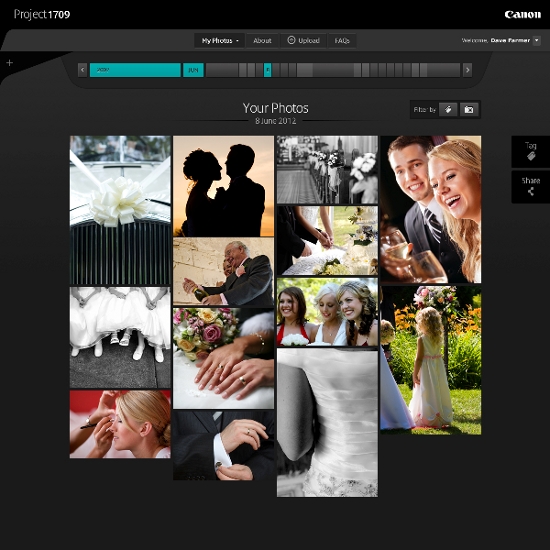Image resolution: width=550 pixels, height=550 pixels.
Task: Open the wedding car ribbon photo
Action: (x=120, y=210)
